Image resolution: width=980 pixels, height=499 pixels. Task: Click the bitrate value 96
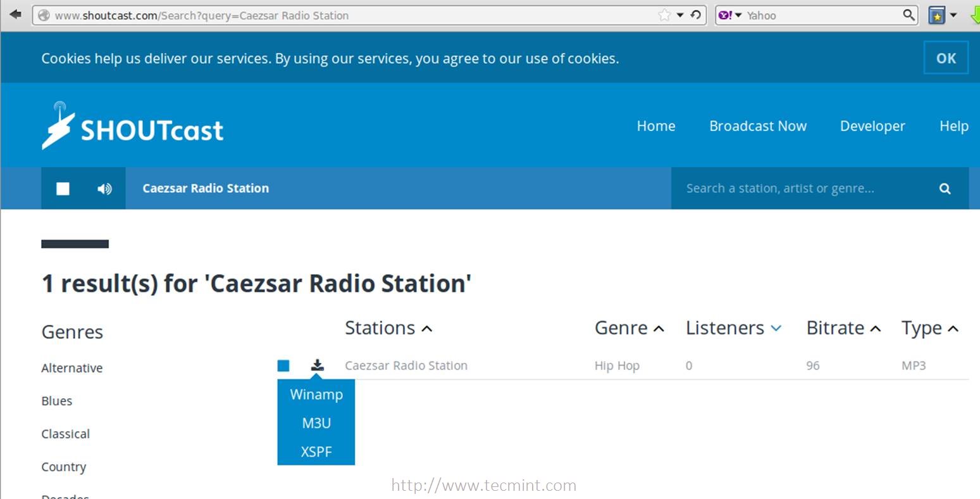tap(813, 365)
